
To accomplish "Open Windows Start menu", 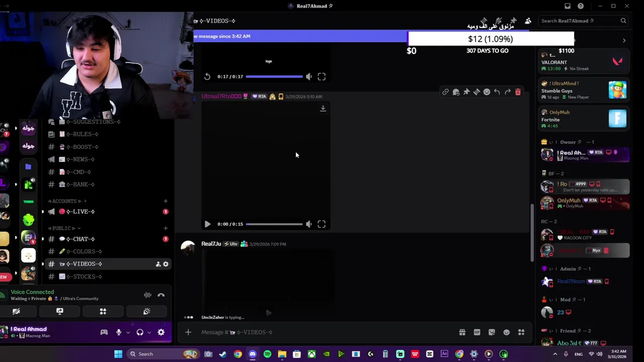I will click(x=118, y=354).
